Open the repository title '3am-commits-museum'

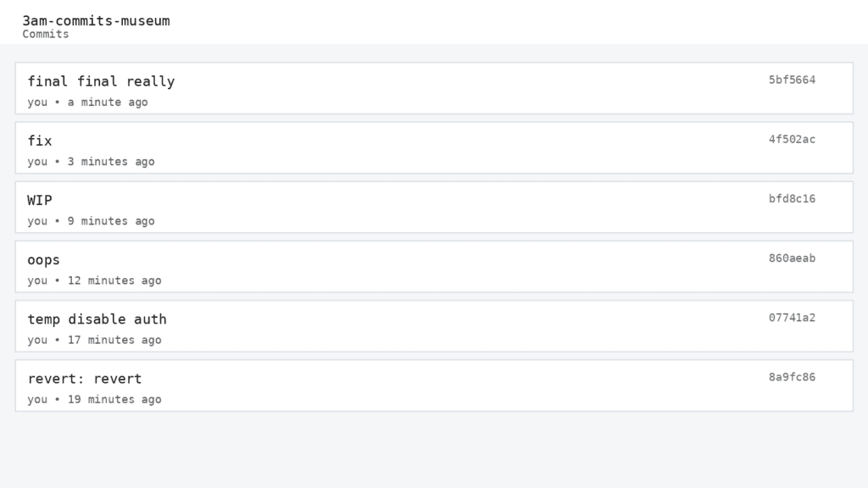(x=97, y=20)
